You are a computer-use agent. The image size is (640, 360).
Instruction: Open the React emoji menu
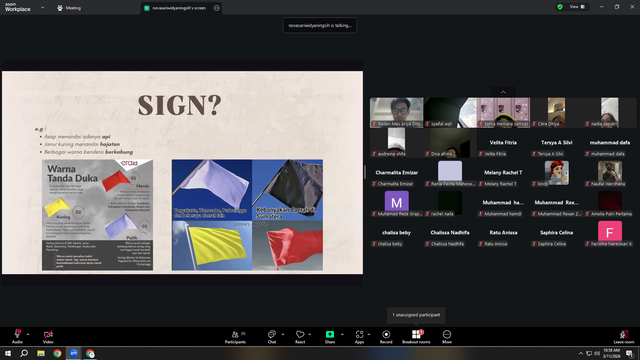click(300, 337)
